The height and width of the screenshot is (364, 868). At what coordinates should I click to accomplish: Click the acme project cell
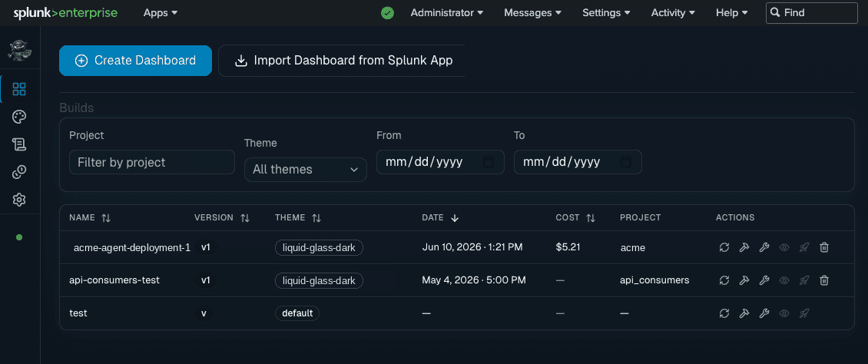[x=633, y=248]
